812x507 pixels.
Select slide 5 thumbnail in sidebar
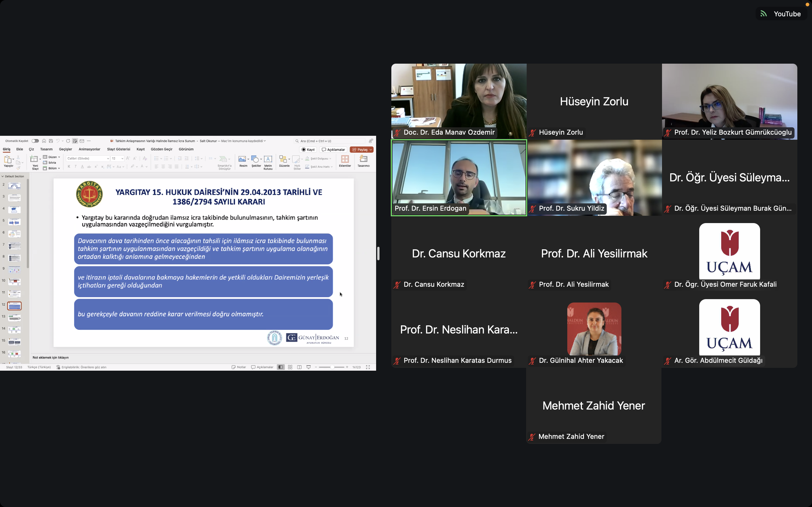[x=14, y=221]
